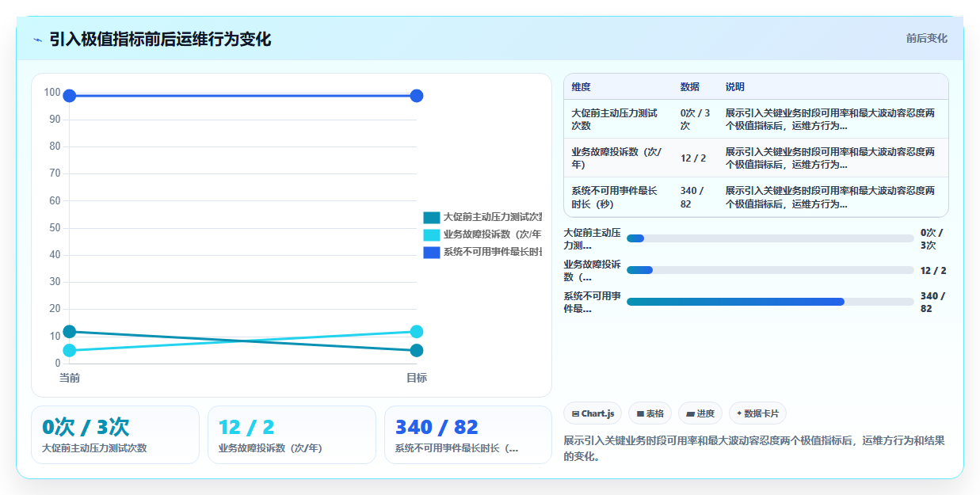
Task: Click the 大促前主动压力测试次数 table cell
Action: point(618,119)
